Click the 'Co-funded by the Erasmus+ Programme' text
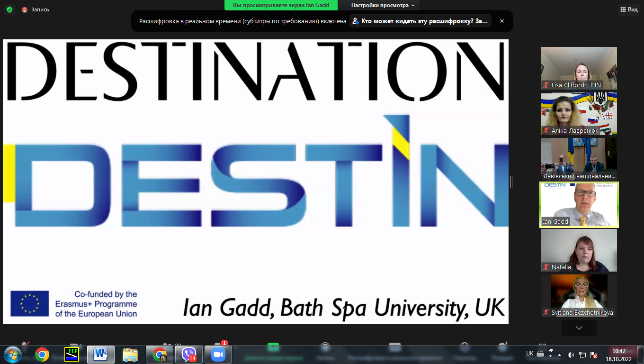This screenshot has height=364, width=644. [96, 304]
